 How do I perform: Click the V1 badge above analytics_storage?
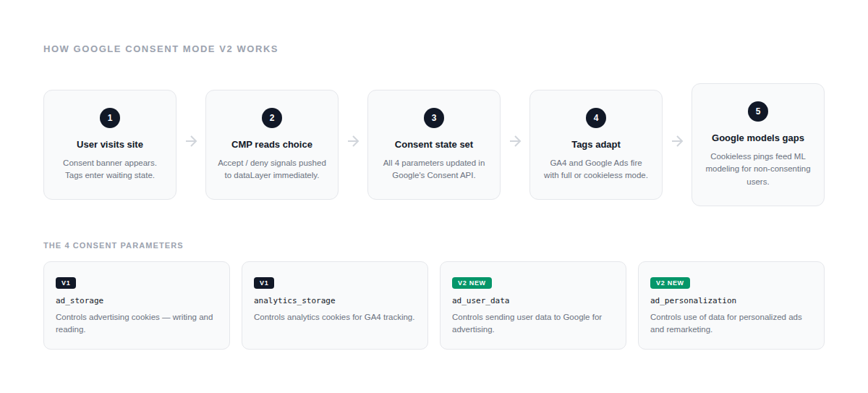tap(264, 283)
